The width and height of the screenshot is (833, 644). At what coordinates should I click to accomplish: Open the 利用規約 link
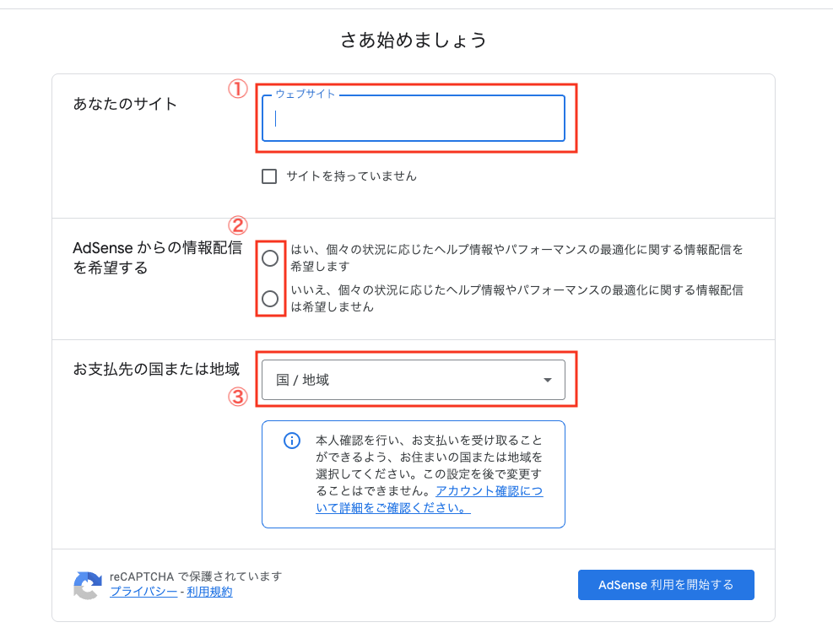point(209,593)
